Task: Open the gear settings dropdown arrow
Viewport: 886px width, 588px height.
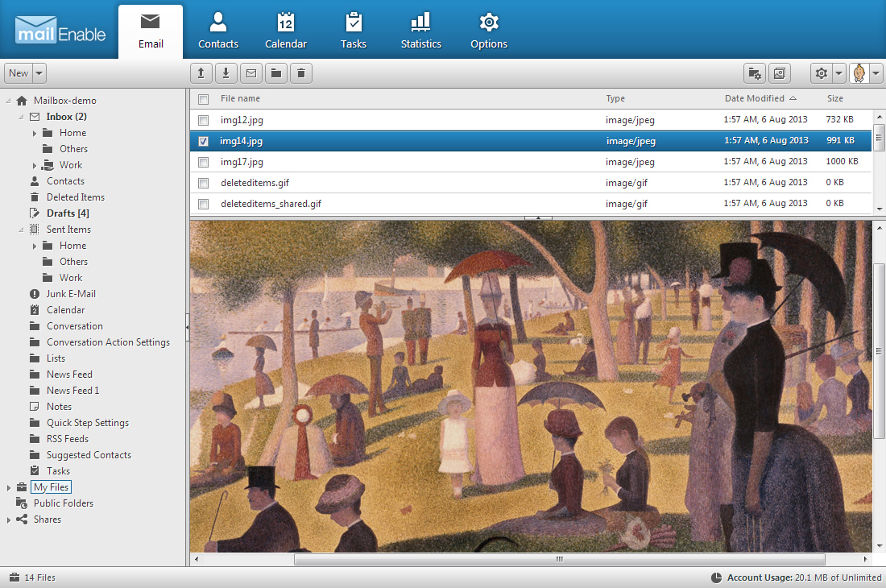Action: pos(839,73)
